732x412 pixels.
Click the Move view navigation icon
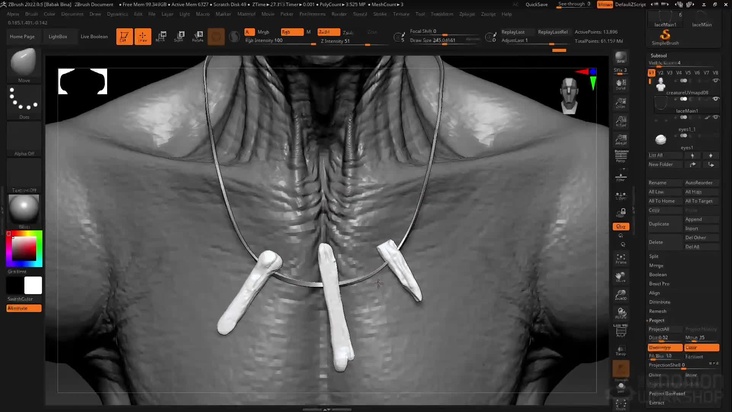coord(620,277)
